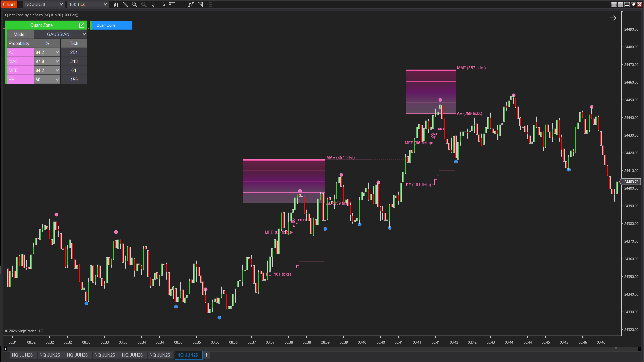Open the NQ JUN26 instrument dropdown
This screenshot has width=644, height=362.
point(61,5)
